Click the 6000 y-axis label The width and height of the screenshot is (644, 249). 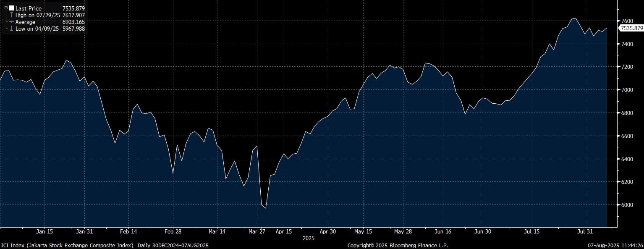pyautogui.click(x=627, y=205)
